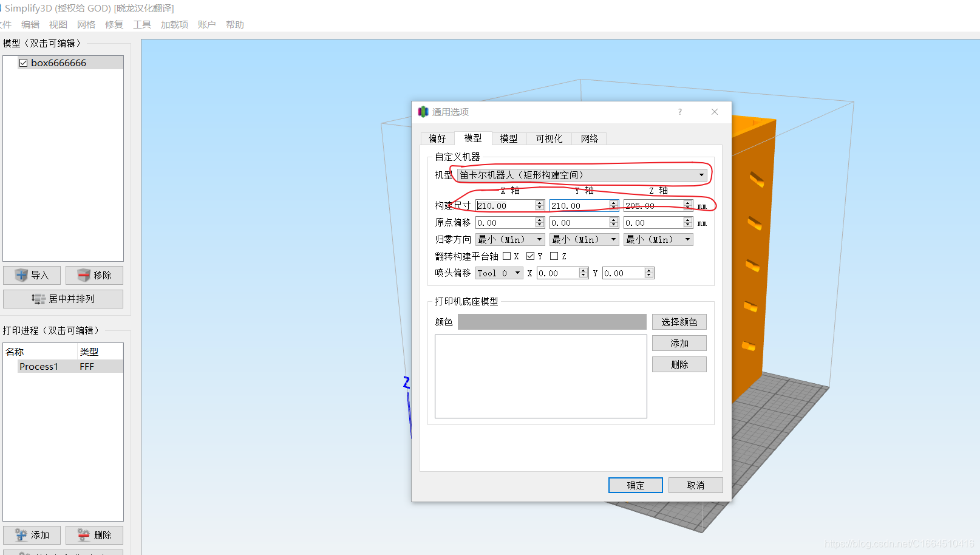
Task: Open the 工具 menu
Action: (142, 24)
